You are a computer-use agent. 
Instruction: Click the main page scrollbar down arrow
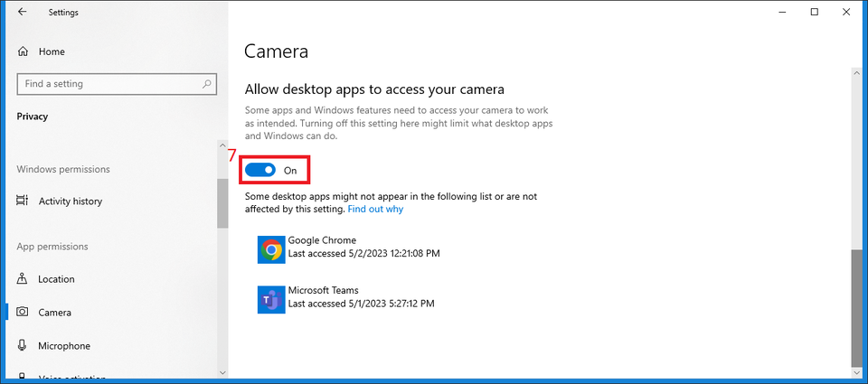point(855,371)
